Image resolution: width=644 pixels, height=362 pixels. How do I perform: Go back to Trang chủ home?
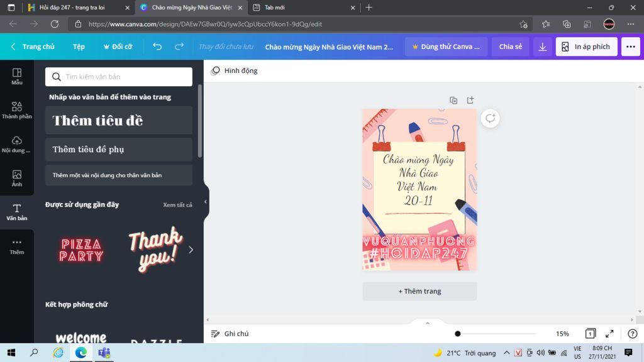(x=33, y=47)
